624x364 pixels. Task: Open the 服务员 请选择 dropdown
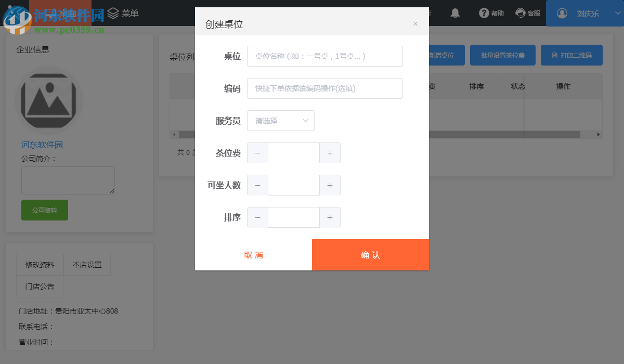pyautogui.click(x=281, y=121)
